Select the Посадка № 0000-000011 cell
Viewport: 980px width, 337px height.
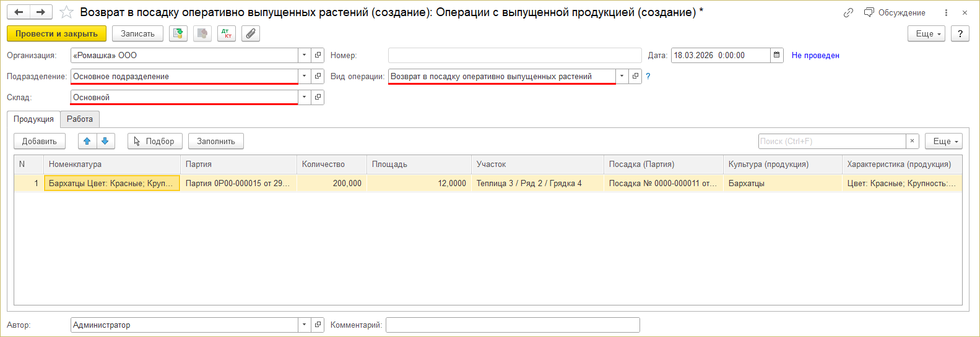click(664, 183)
